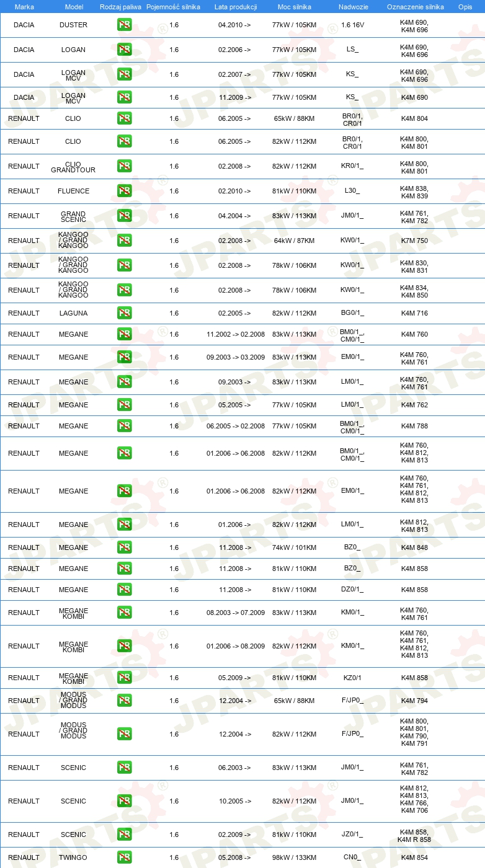Viewport: 485px width, 868px height.
Task: Click the engine code 'K4M 804'
Action: coord(414,118)
